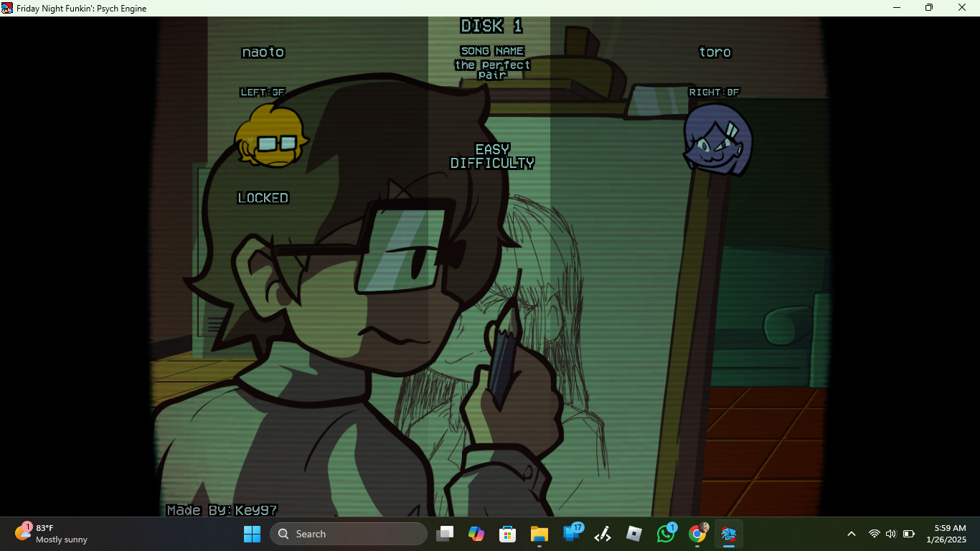Open Task View from the taskbar

[445, 534]
